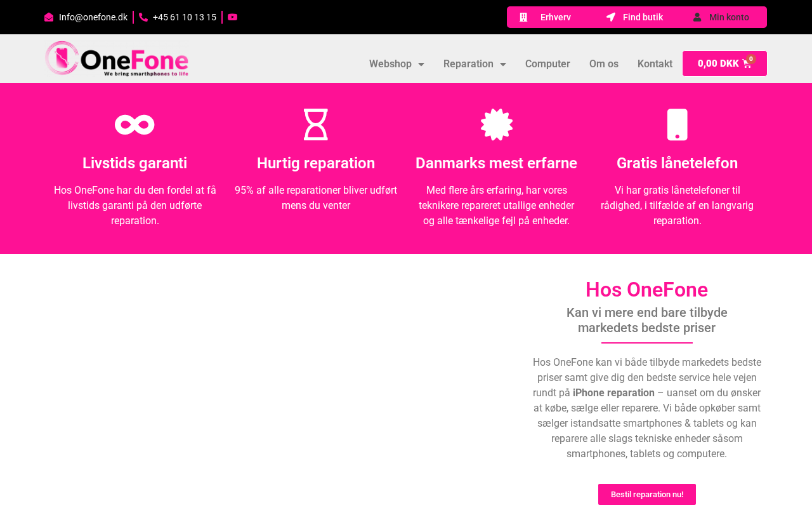The height and width of the screenshot is (508, 812).
Task: Click the pink phone icon
Action: [143, 17]
